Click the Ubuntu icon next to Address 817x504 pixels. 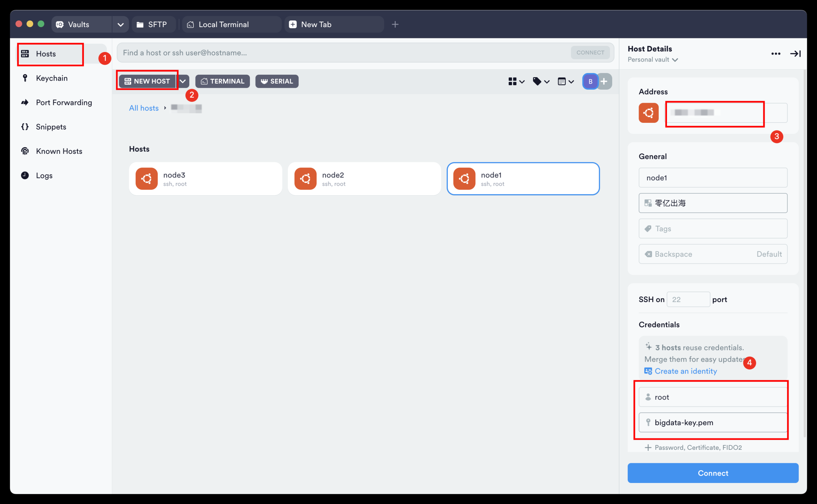point(648,113)
